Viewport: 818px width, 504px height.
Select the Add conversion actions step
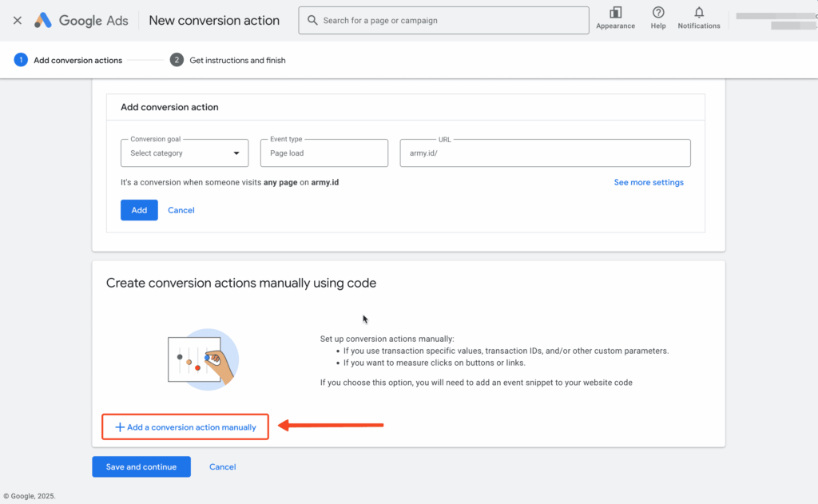tap(77, 60)
